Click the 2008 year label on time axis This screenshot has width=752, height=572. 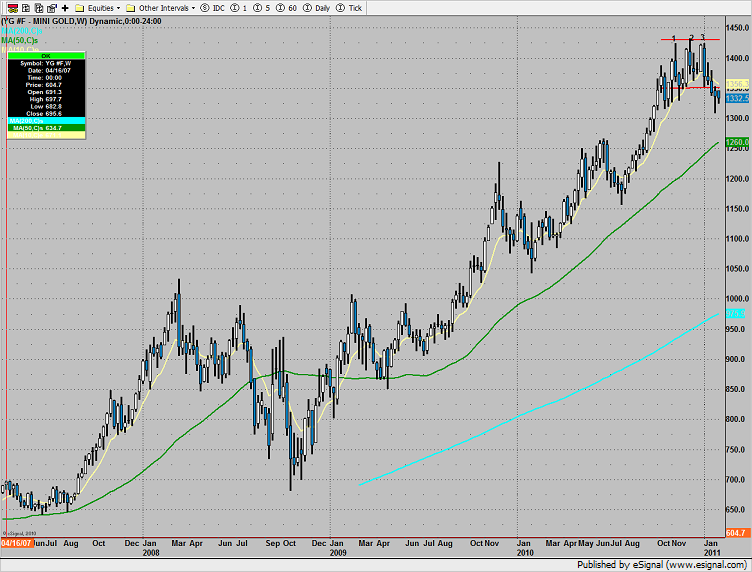point(151,553)
